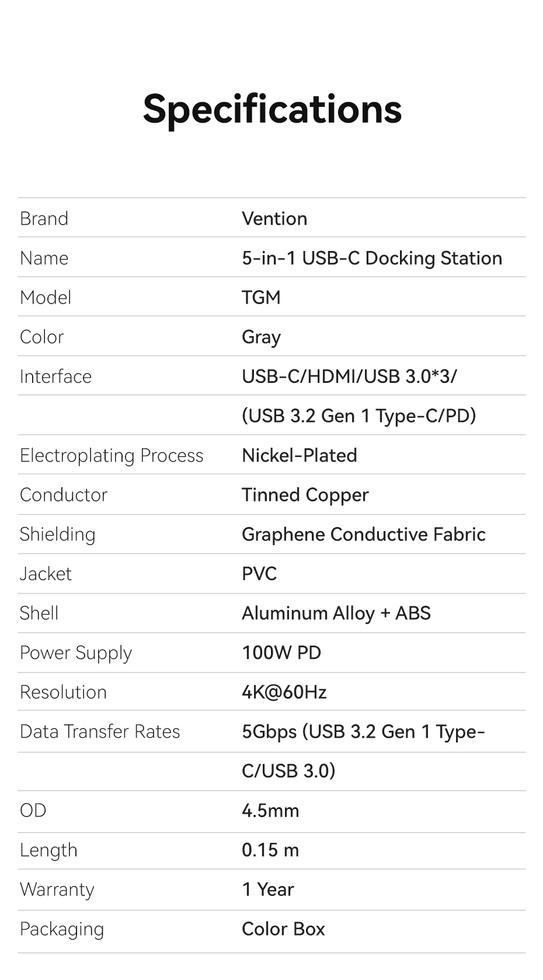Click the Specifications heading
The height and width of the screenshot is (980, 543).
click(272, 109)
